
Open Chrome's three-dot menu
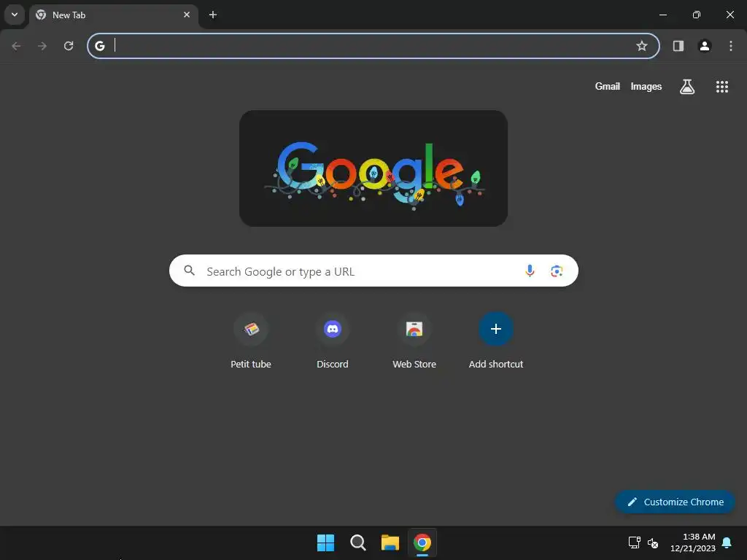[x=731, y=46]
